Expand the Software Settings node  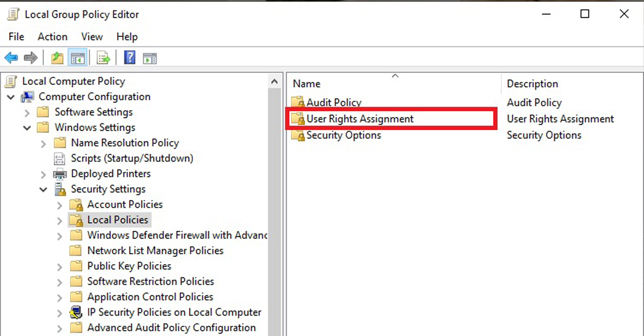(27, 113)
